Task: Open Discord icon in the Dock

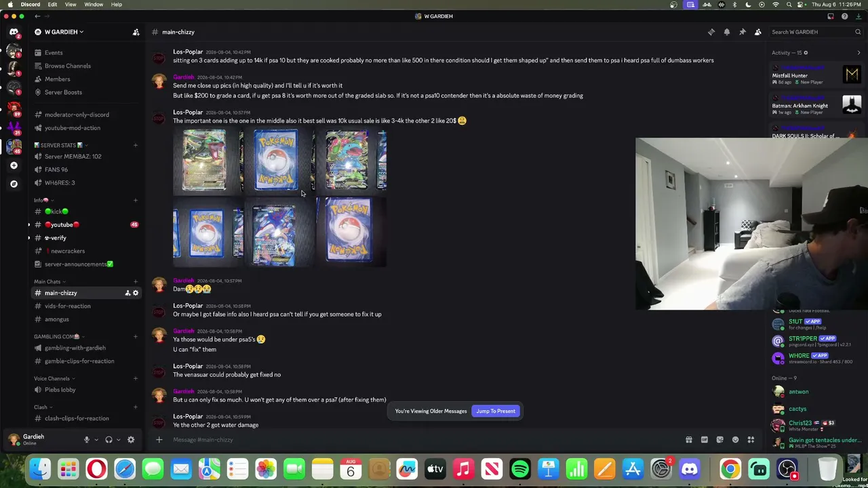Action: tap(690, 469)
